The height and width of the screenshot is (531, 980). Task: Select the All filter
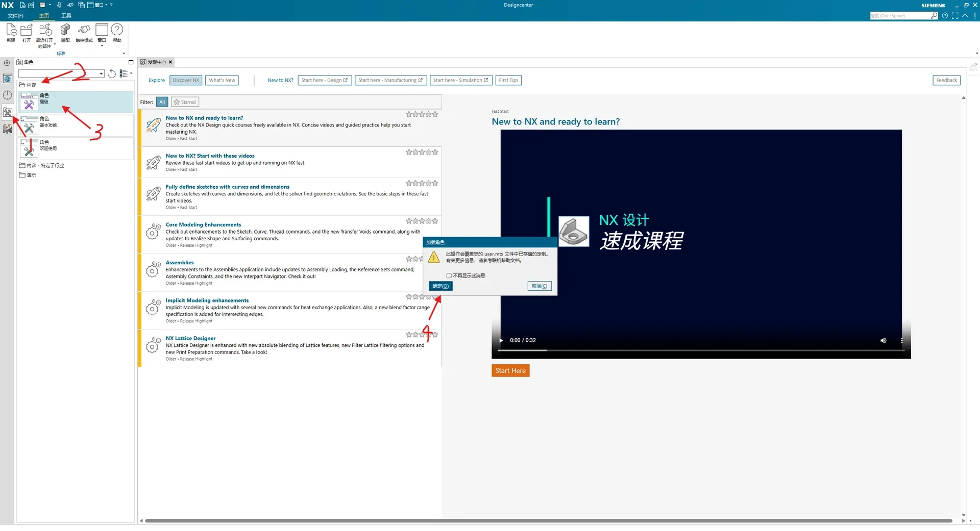(162, 103)
